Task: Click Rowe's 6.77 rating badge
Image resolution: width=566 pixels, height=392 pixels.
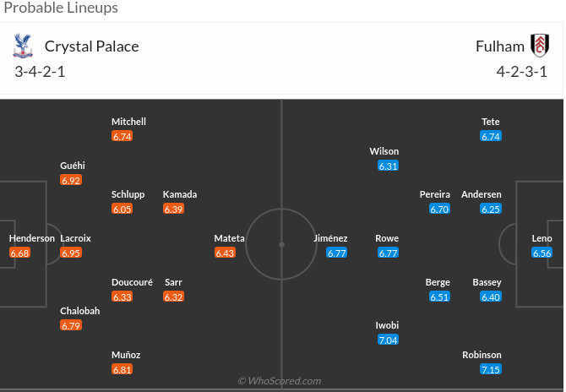Action: tap(388, 253)
